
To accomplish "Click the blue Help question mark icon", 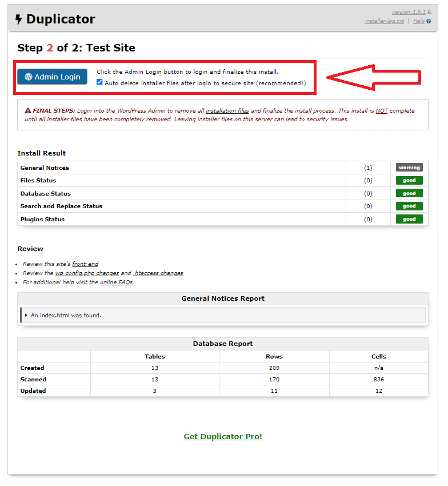I will (x=429, y=22).
